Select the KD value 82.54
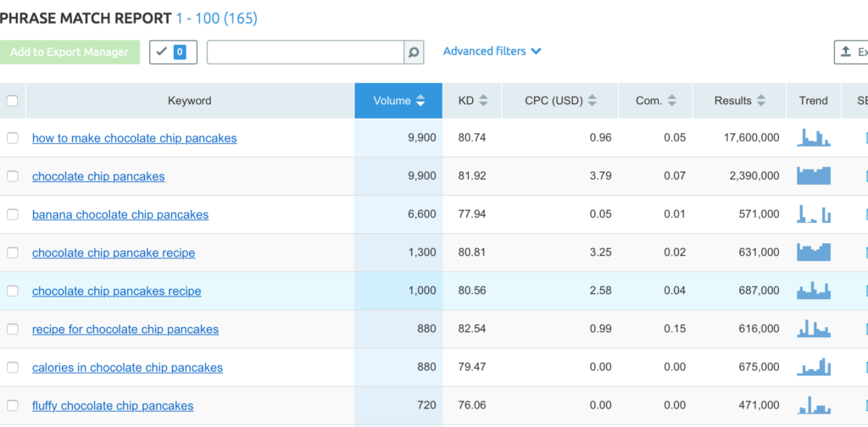Viewport: 868px width, 427px height. (x=472, y=329)
